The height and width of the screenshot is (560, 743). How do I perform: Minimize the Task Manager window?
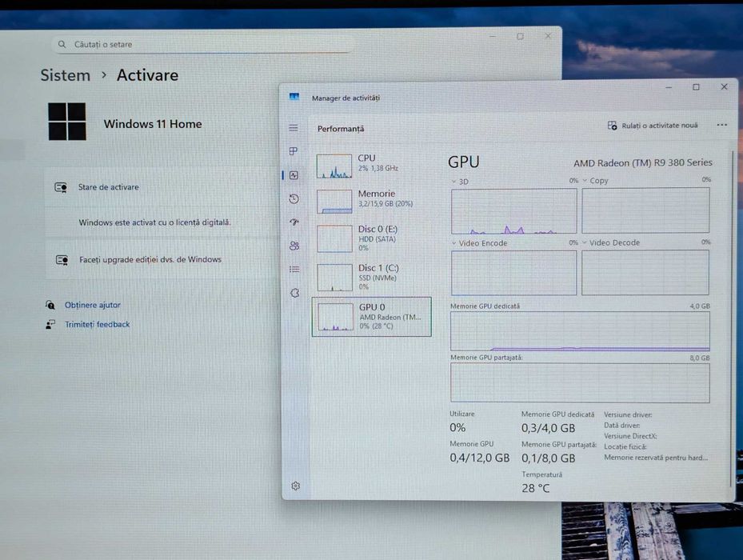coord(669,87)
